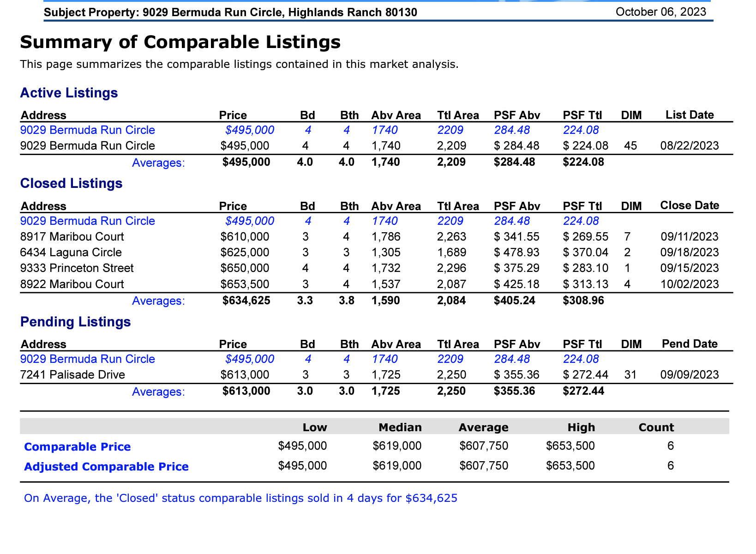Click the blue 9029 Bermuda Run Circle link under Active Listings
756x554 pixels.
(x=88, y=130)
